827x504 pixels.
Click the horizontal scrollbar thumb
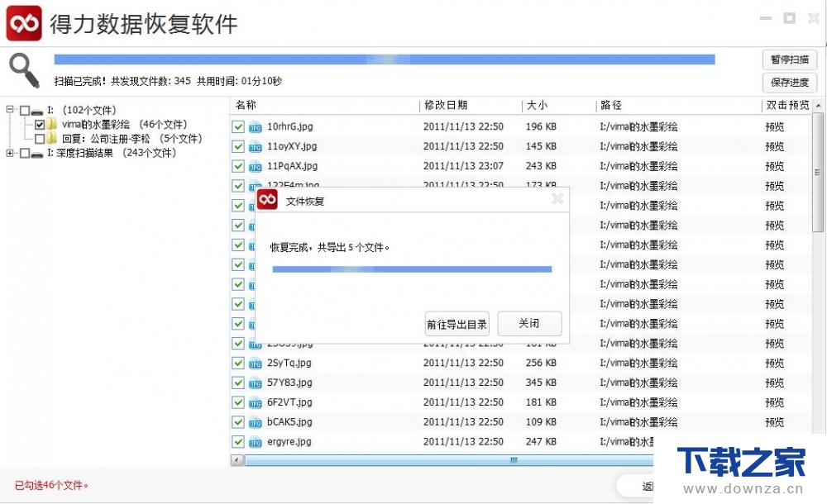[449, 460]
